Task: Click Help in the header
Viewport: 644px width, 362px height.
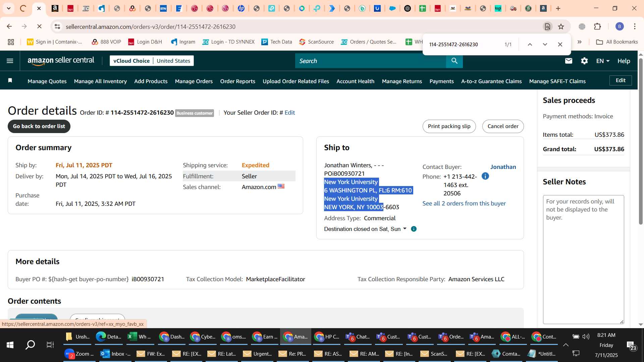Action: tap(624, 61)
